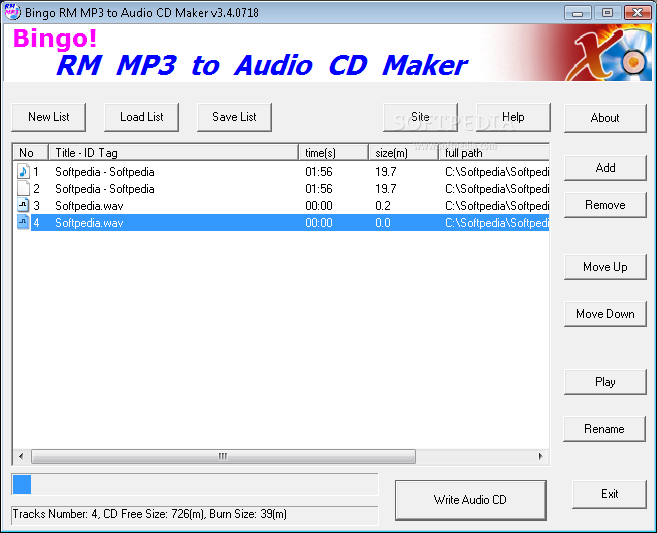The image size is (657, 533).
Task: Maximize the CD Maker window
Action: [607, 13]
